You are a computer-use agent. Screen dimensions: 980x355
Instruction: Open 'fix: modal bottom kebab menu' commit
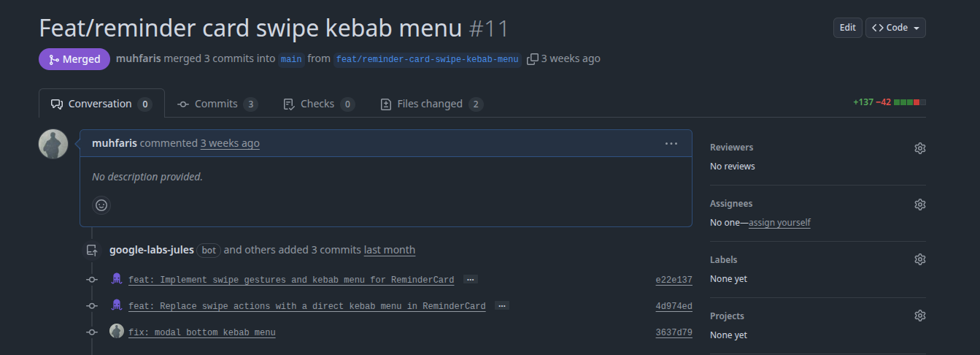202,332
